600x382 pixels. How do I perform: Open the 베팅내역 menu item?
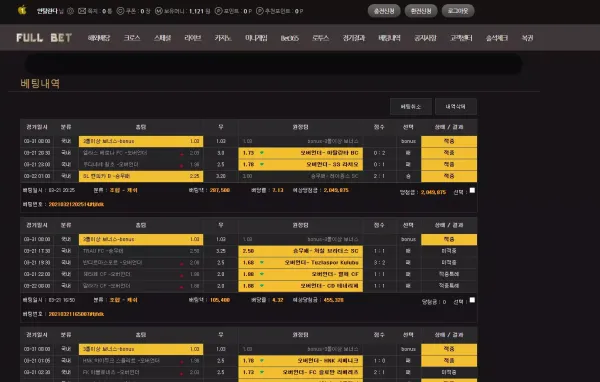click(x=389, y=38)
